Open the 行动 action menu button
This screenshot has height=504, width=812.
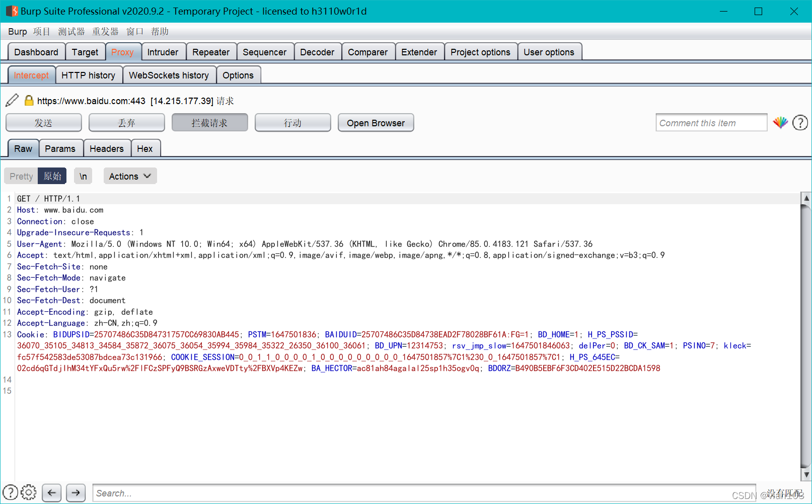point(292,123)
